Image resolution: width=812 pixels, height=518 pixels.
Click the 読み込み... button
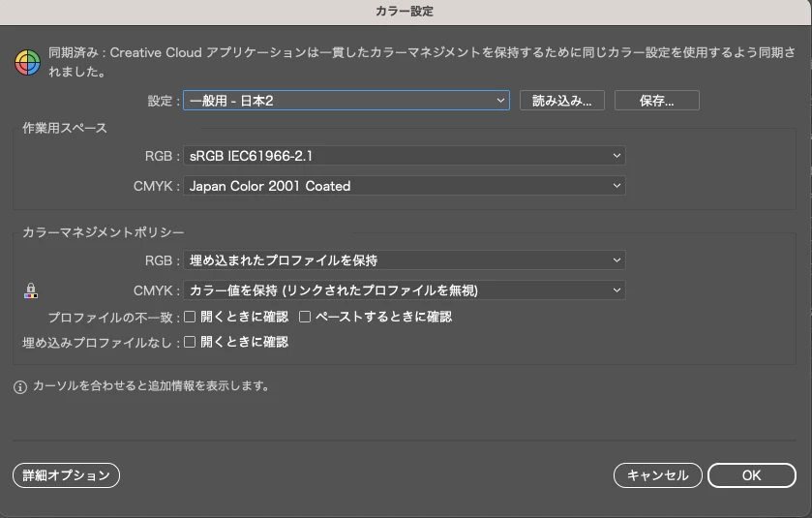[x=562, y=101]
